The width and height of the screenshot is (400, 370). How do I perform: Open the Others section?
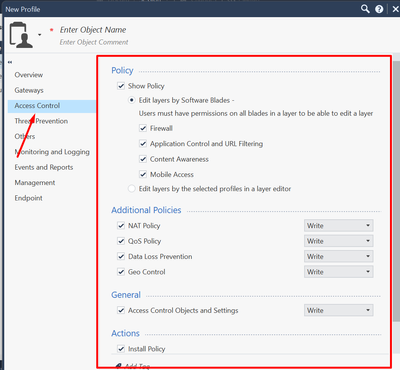25,136
